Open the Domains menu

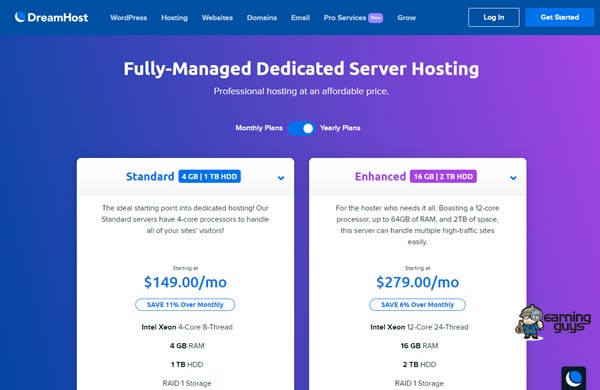click(262, 18)
